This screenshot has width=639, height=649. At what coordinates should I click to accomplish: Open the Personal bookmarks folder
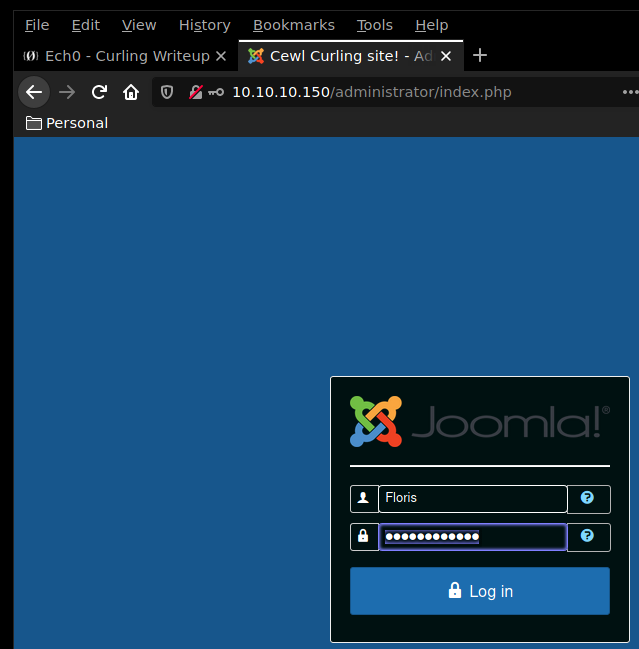pyautogui.click(x=67, y=123)
